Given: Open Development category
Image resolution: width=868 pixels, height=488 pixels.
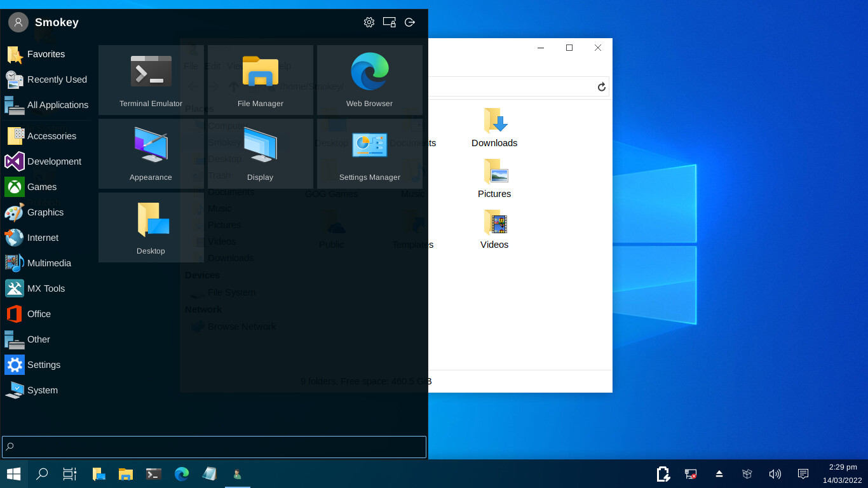Looking at the screenshot, I should coord(48,161).
